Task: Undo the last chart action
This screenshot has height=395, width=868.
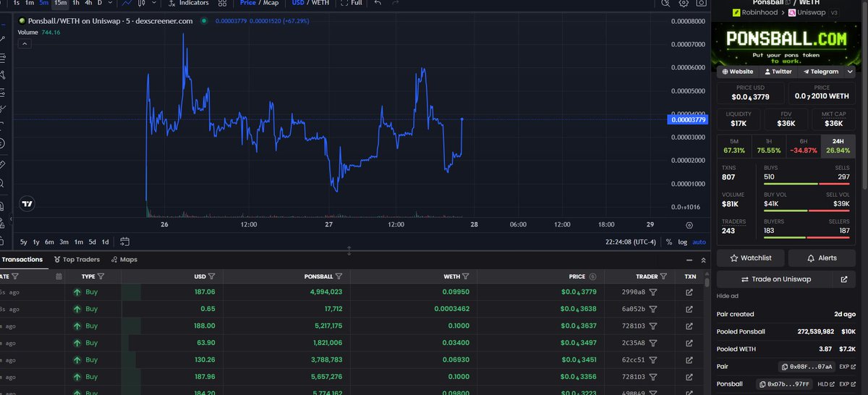Action: coord(378,3)
